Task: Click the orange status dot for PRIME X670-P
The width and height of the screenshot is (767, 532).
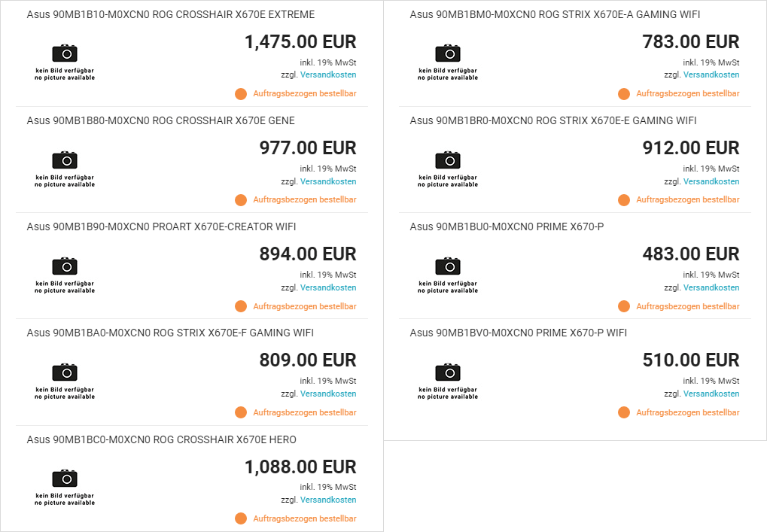Action: coord(624,306)
